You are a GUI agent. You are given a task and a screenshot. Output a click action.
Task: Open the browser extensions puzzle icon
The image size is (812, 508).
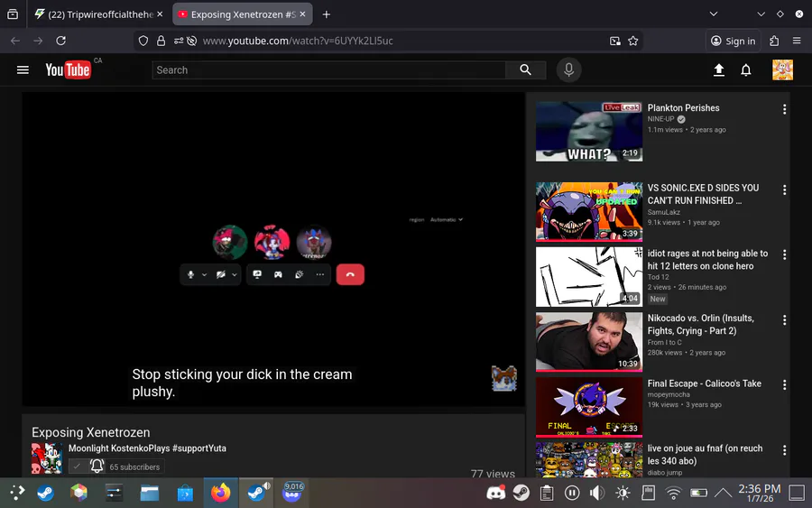click(x=774, y=41)
